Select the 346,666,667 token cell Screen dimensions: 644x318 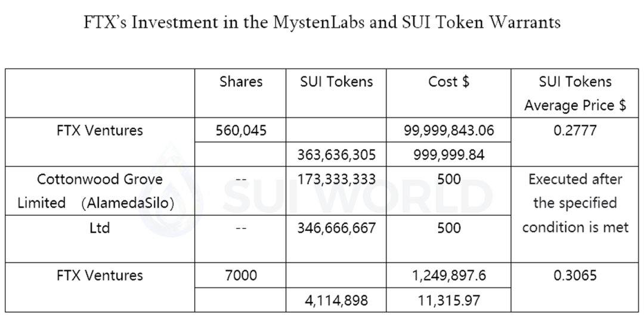(x=336, y=228)
